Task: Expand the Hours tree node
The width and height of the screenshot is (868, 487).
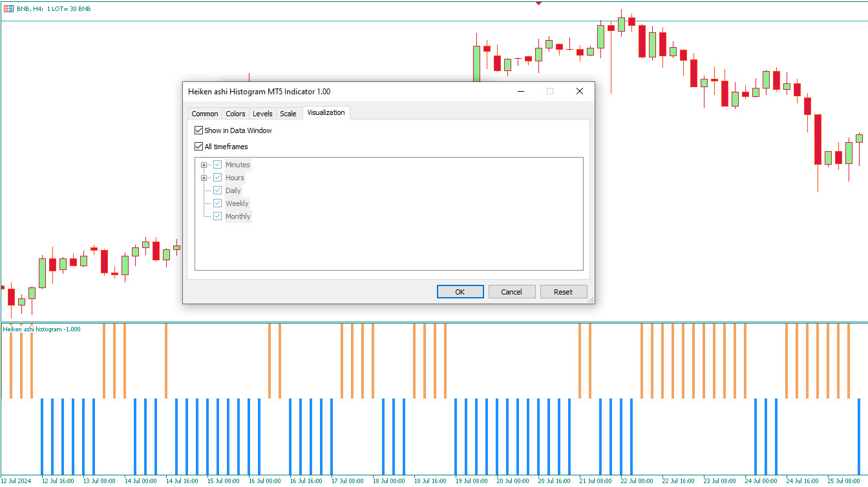Action: (x=204, y=177)
